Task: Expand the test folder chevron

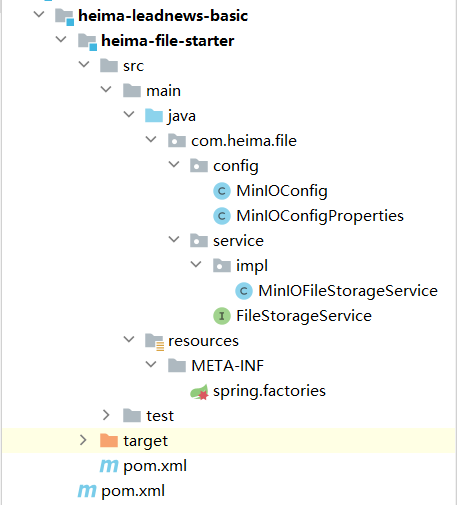Action: point(106,415)
